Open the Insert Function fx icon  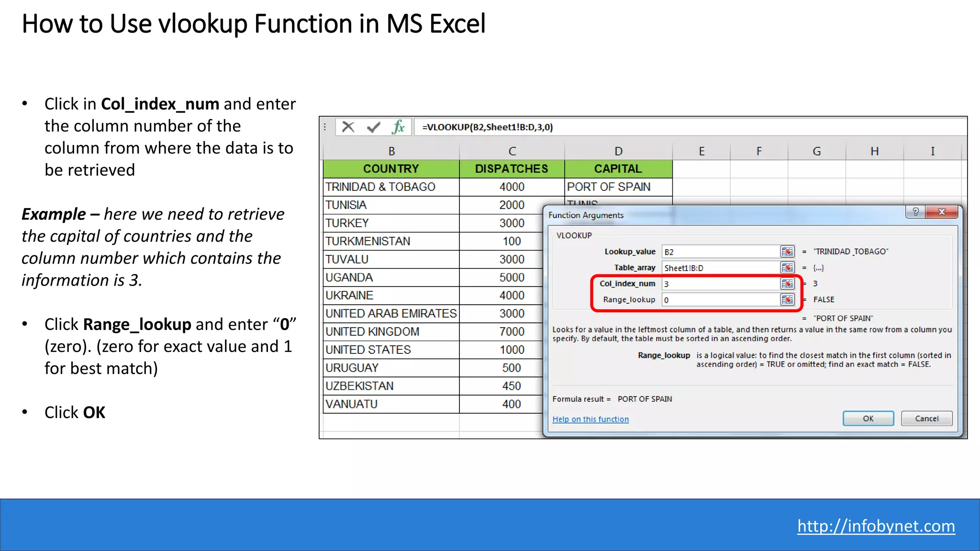click(398, 127)
